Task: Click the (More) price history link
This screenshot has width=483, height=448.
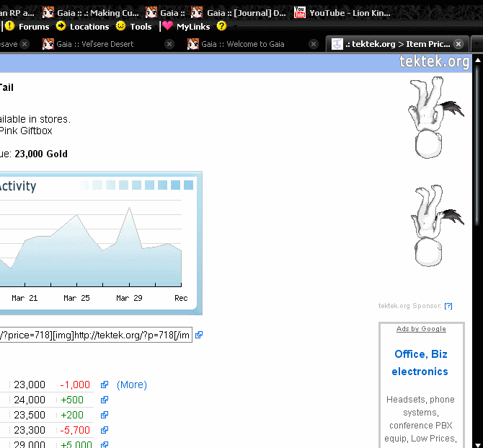Action: point(132,385)
